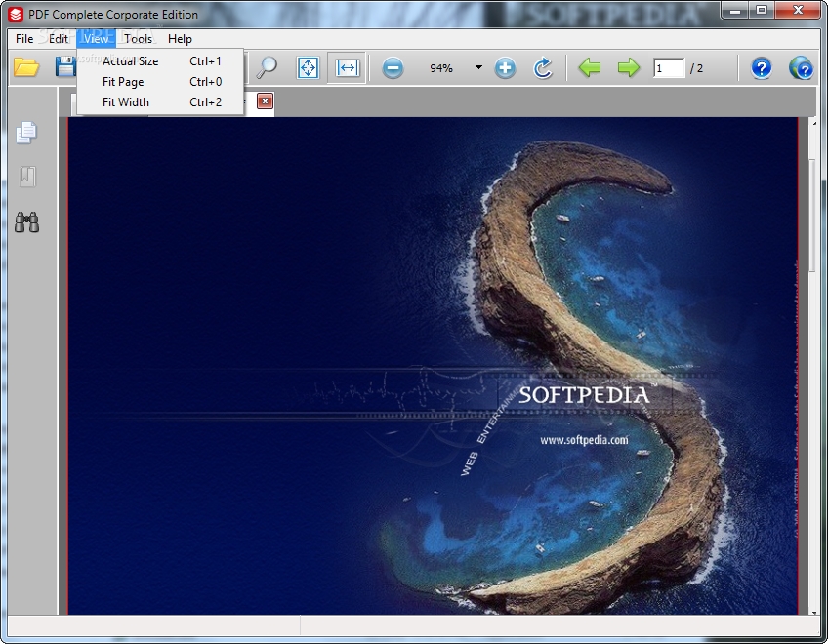Viewport: 828px width, 644px height.
Task: Activate the magnifying glass search tool
Action: (x=267, y=67)
